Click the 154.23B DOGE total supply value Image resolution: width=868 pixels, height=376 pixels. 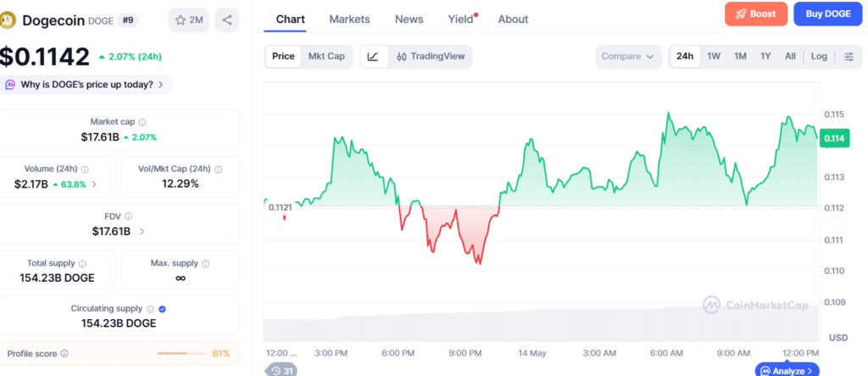point(57,278)
